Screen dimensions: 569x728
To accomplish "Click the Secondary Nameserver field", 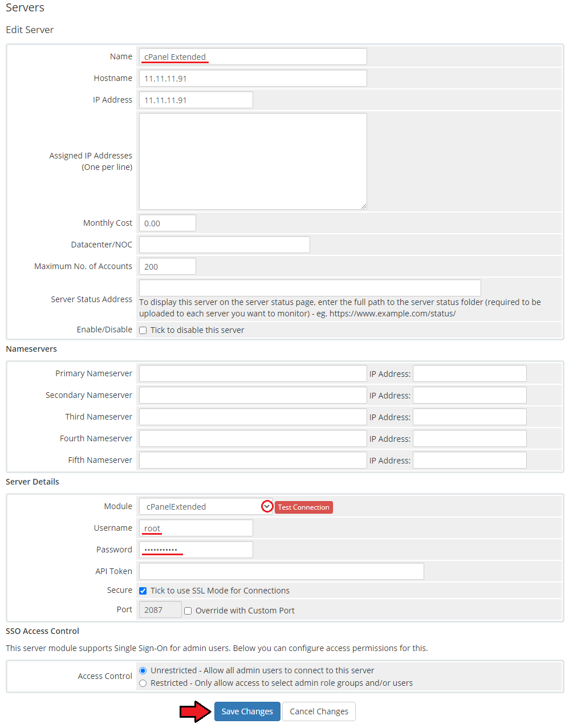I will (x=253, y=395).
